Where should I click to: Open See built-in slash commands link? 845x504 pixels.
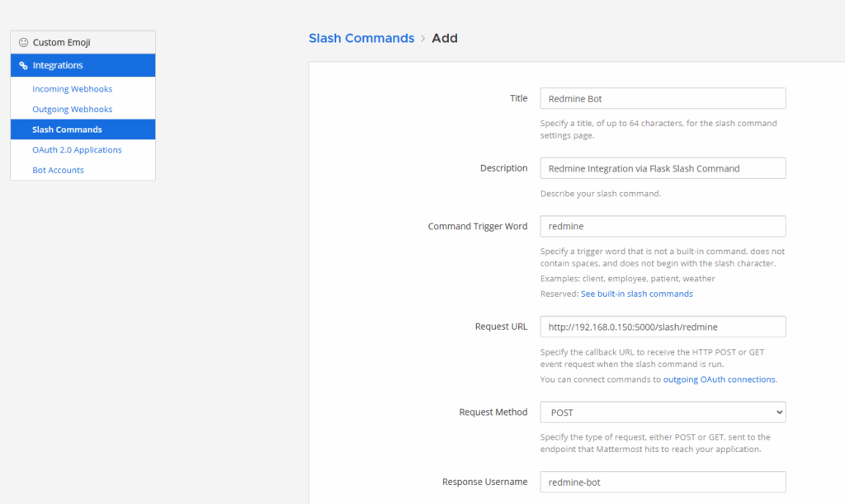coord(636,294)
